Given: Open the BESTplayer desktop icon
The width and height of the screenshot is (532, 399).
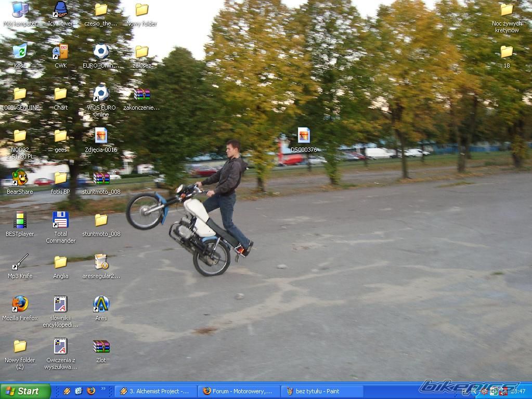Looking at the screenshot, I should (20, 220).
